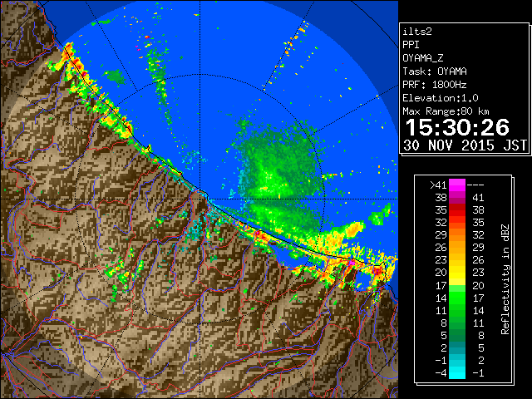Click the 'Max Range:80 km' text
The height and width of the screenshot is (399, 532).
click(446, 111)
